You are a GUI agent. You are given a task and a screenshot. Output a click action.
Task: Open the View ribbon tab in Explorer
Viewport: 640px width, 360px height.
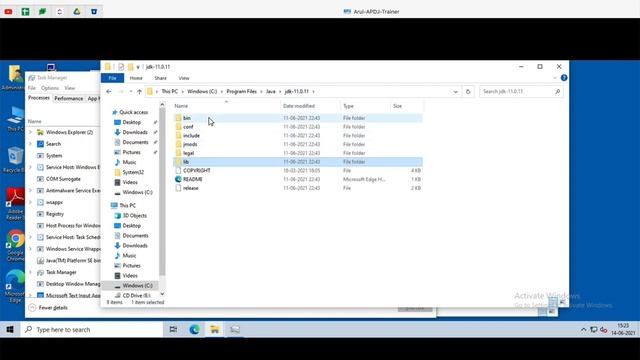(184, 78)
